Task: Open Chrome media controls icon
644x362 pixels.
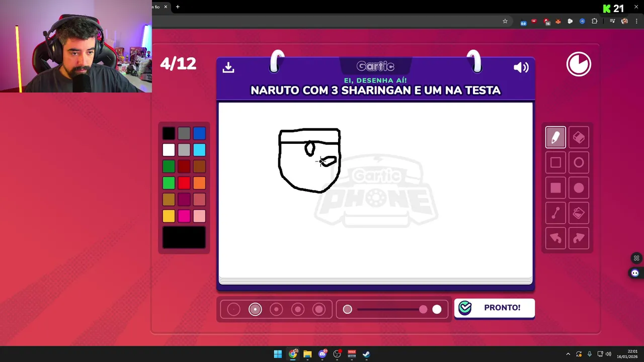Action: (x=612, y=21)
